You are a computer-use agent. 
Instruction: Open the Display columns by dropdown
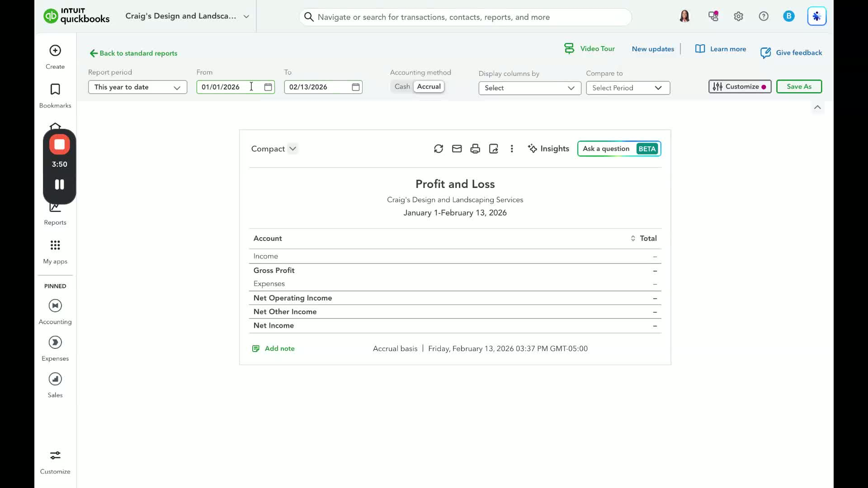[x=529, y=88]
